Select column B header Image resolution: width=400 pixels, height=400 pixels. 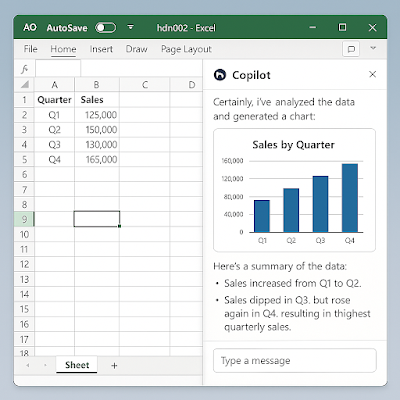click(x=97, y=85)
